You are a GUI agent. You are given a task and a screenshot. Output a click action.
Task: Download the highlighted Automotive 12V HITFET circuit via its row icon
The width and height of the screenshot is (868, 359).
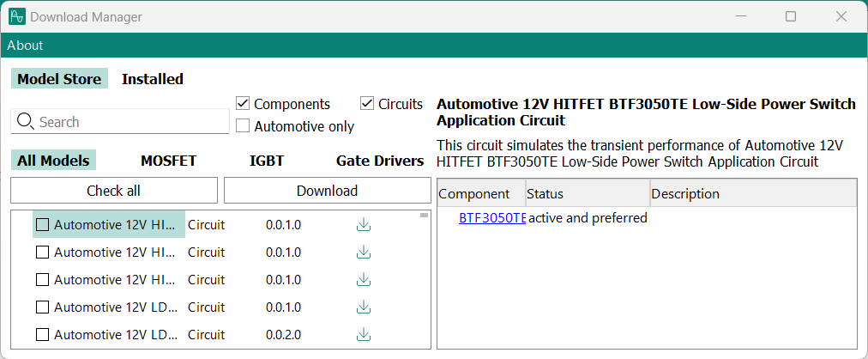[x=364, y=225]
